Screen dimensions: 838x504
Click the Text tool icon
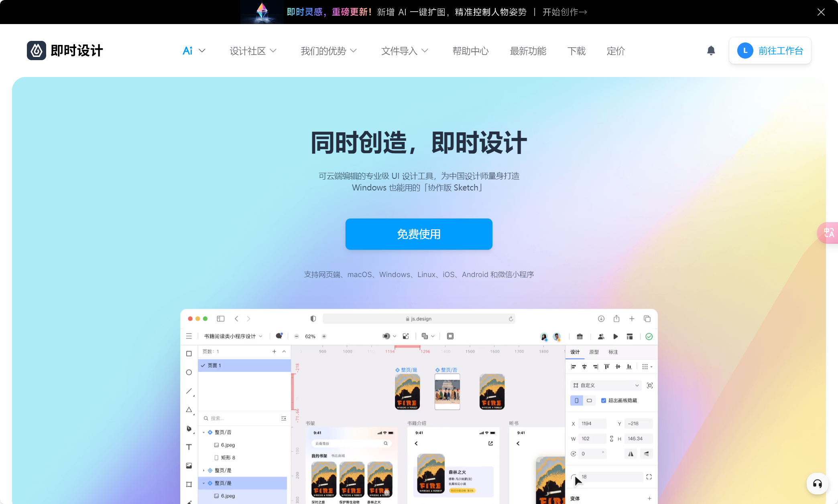pos(189,448)
